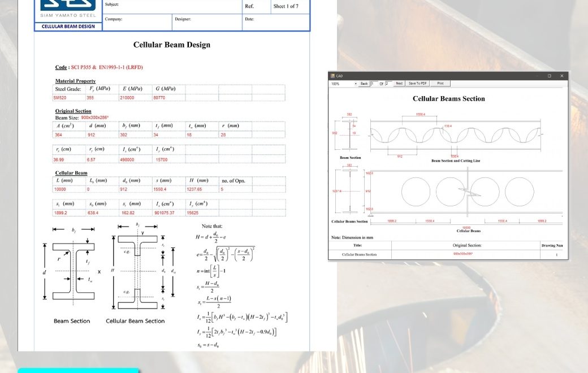
Task: Click "Cellular Beams Section" title in CAD window
Action: tap(448, 98)
